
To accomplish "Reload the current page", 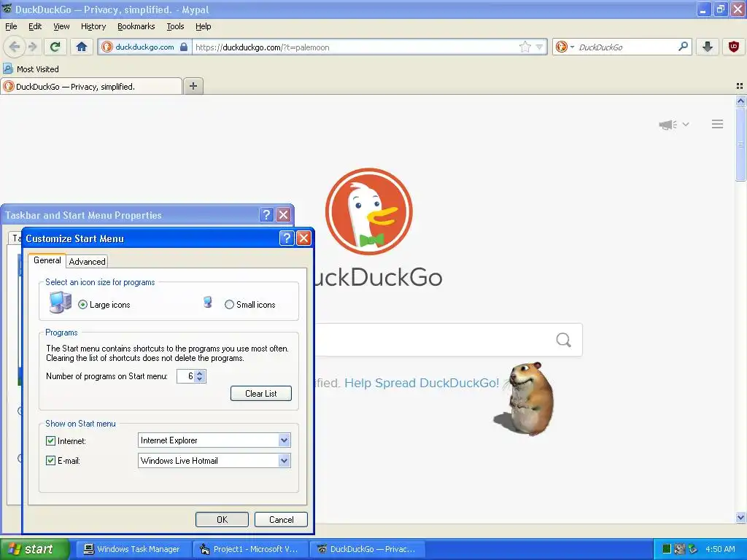I will 55,47.
